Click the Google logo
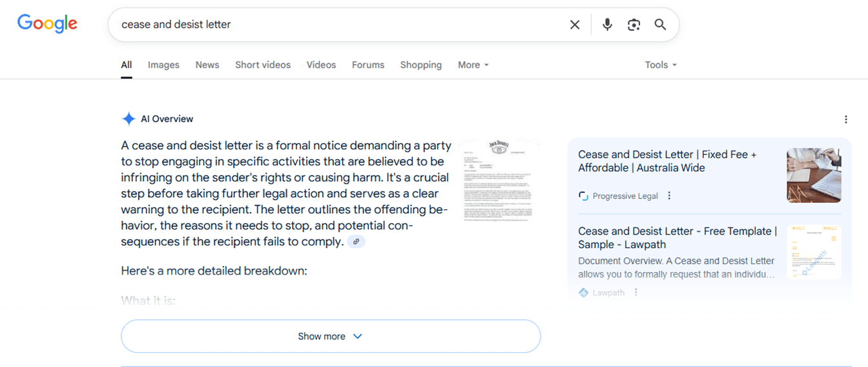 (47, 24)
